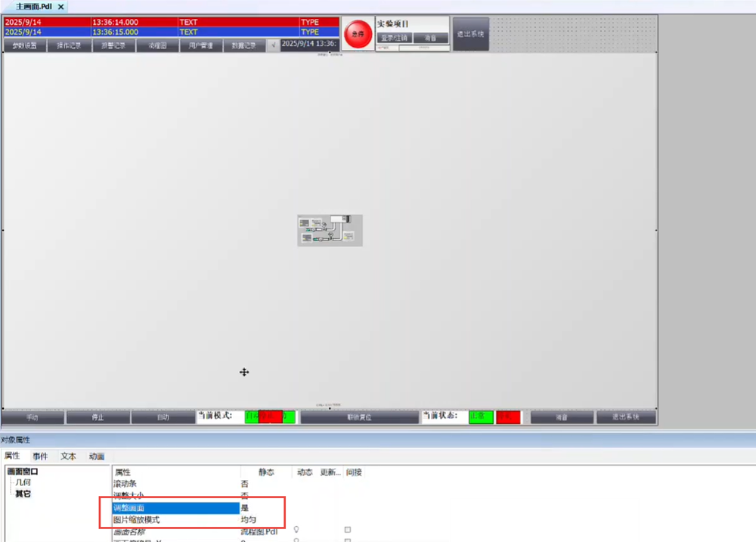Image resolution: width=756 pixels, height=542 pixels.
Task: Click the 停止 button at bottom
Action: [98, 417]
